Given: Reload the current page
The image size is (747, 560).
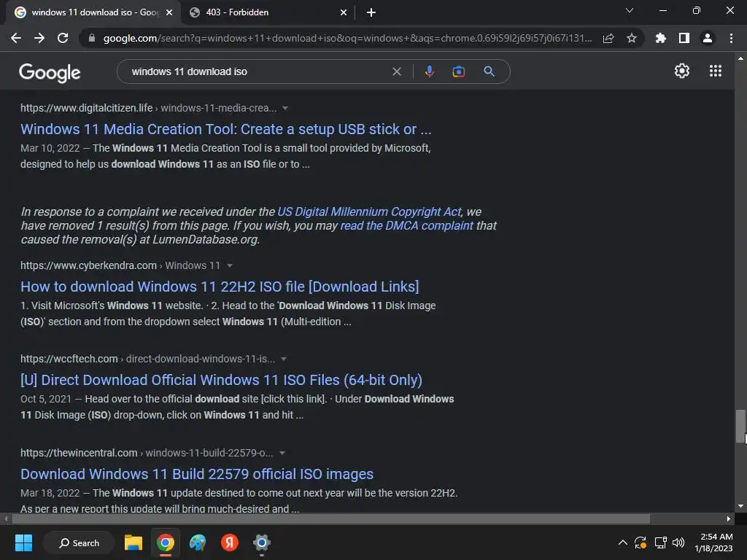Looking at the screenshot, I should (63, 38).
